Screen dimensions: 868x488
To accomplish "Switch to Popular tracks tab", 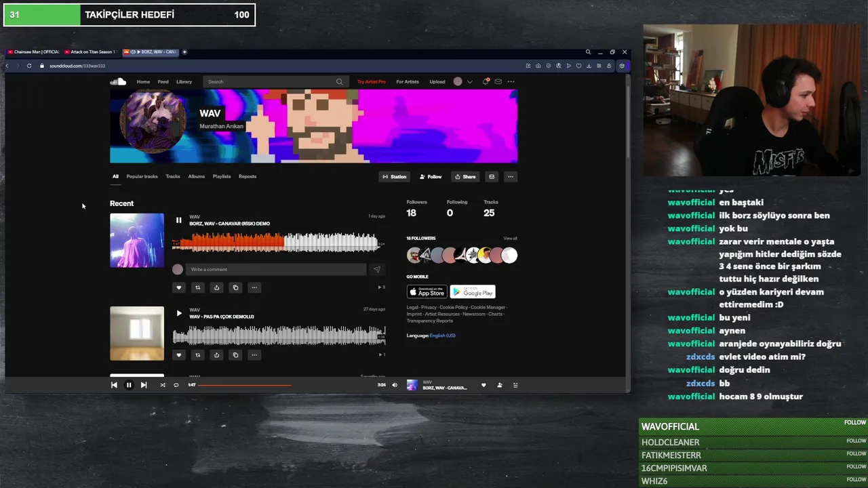I will [142, 176].
